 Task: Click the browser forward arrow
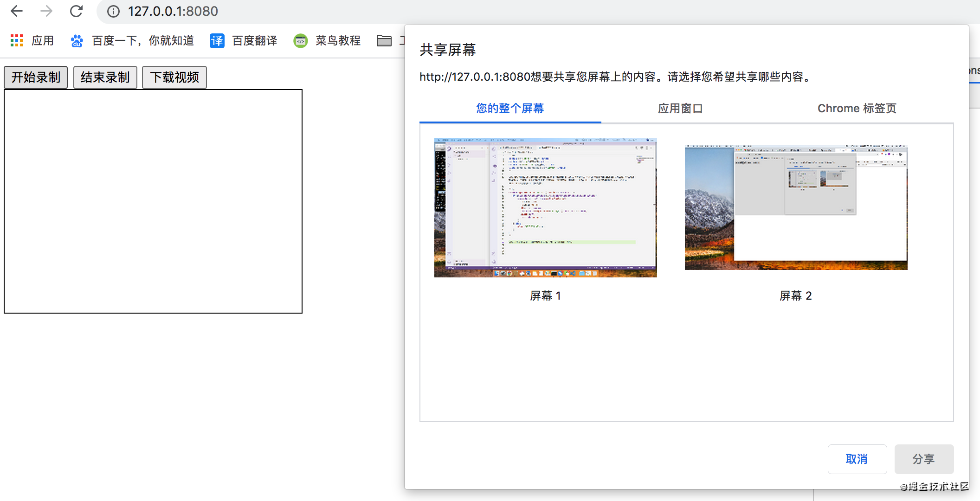tap(46, 11)
